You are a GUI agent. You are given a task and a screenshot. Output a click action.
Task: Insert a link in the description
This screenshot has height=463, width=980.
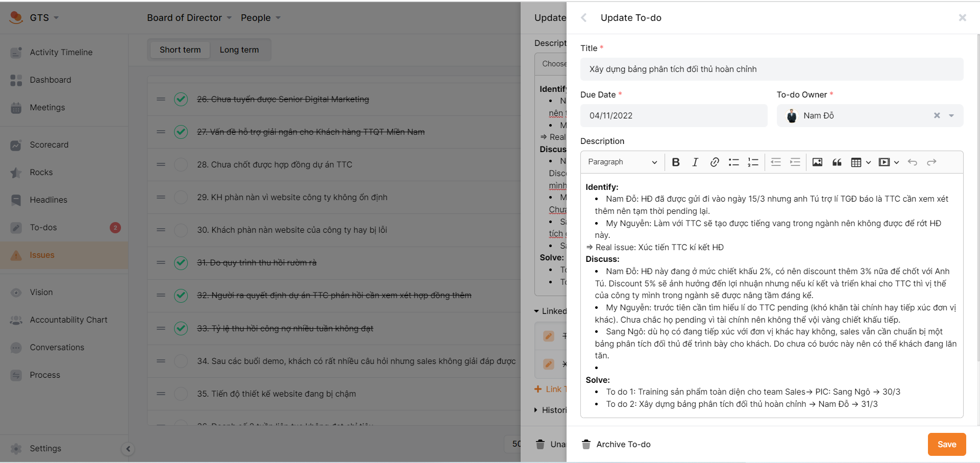click(x=715, y=162)
